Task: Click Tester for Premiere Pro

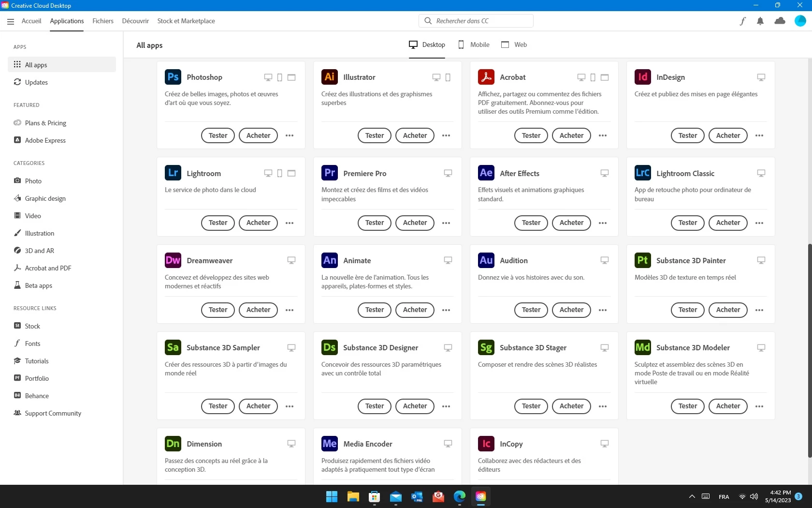Action: click(x=375, y=223)
